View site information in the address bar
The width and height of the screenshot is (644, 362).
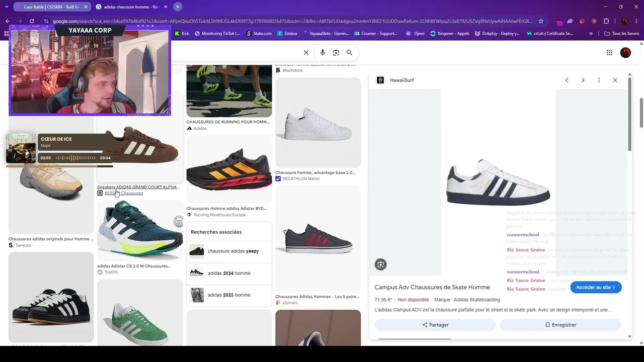(x=46, y=21)
